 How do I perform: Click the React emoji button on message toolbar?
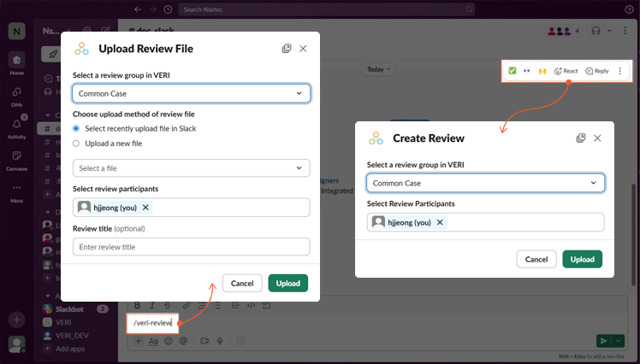[566, 71]
